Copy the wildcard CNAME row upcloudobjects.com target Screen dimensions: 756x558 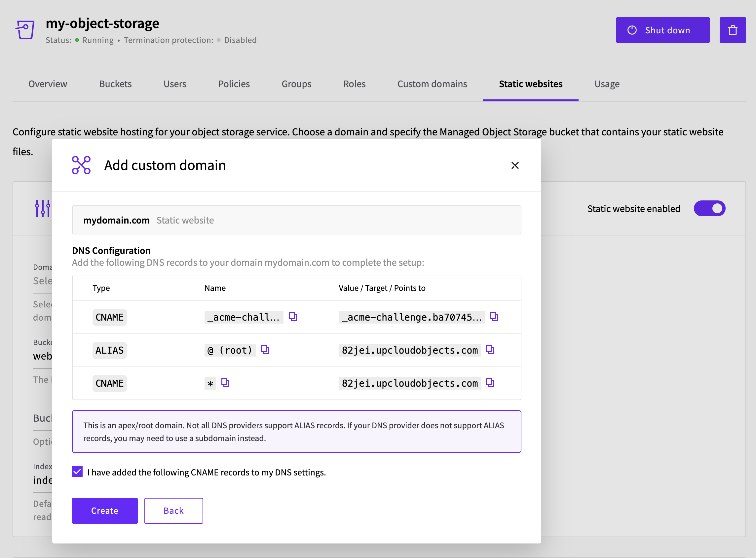pos(490,383)
